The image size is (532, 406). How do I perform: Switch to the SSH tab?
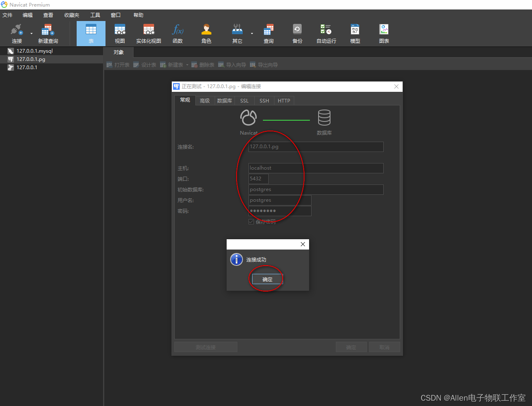(x=264, y=101)
